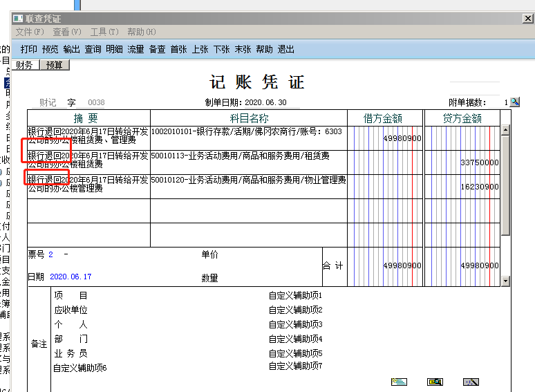The width and height of the screenshot is (535, 392).
Task: Click the 自定义辅助项1 label
Action: (x=295, y=295)
